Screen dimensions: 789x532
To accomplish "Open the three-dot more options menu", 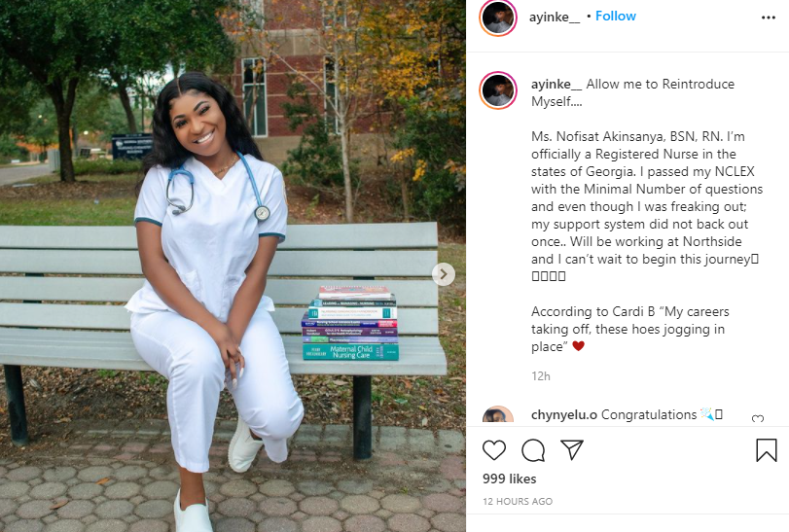I will [x=769, y=18].
